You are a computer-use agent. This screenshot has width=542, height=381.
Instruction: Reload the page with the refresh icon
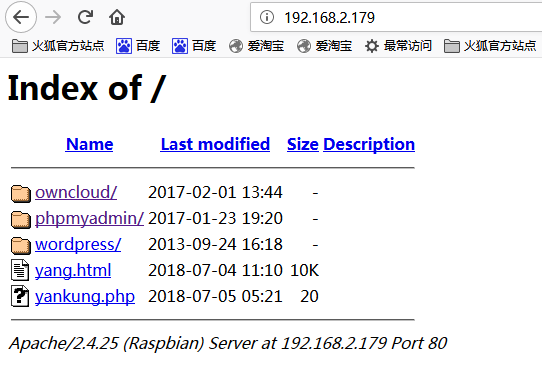coord(85,17)
